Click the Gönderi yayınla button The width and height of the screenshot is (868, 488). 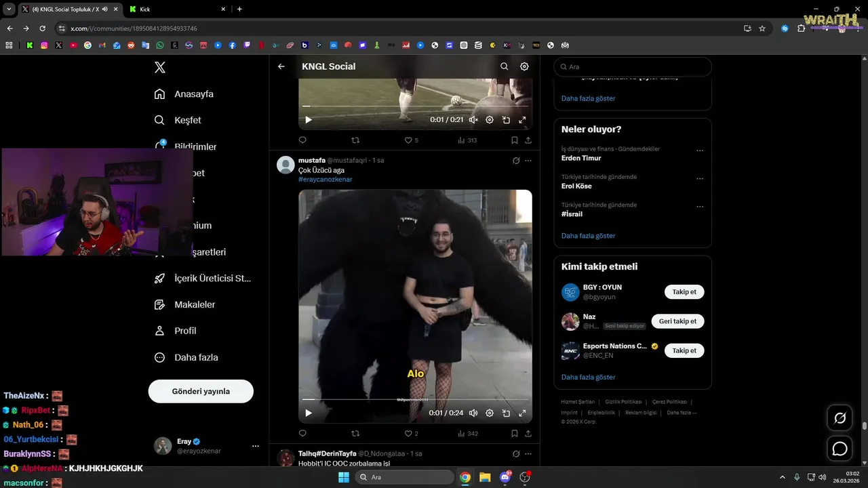tap(201, 391)
